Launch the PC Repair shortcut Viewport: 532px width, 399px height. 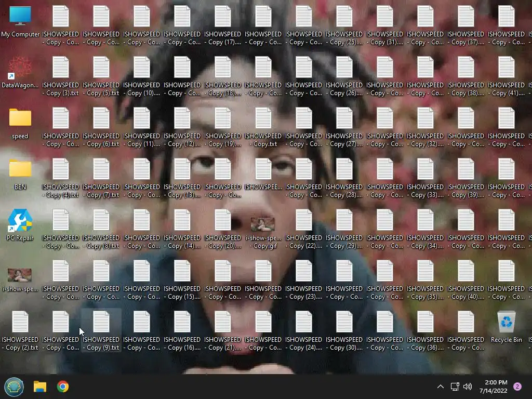click(20, 225)
